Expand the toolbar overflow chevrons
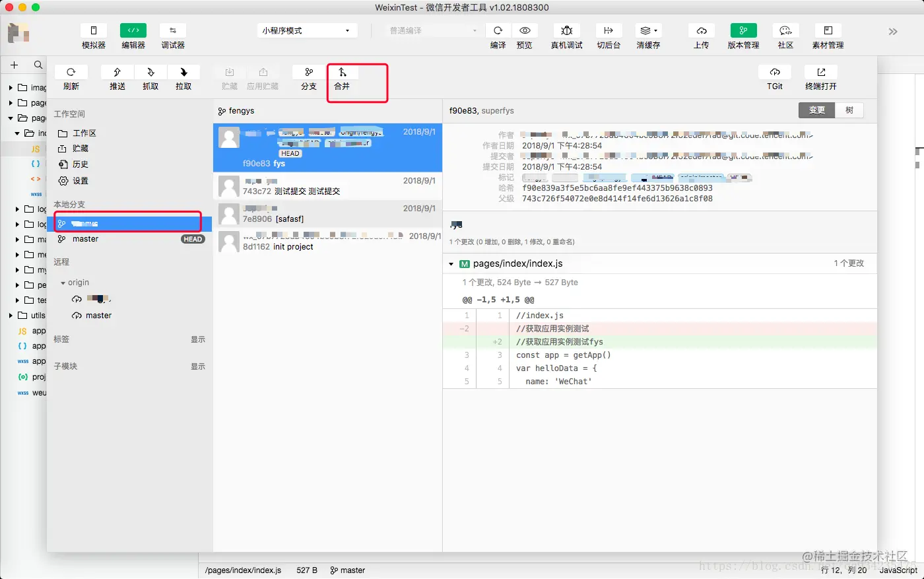 [893, 32]
